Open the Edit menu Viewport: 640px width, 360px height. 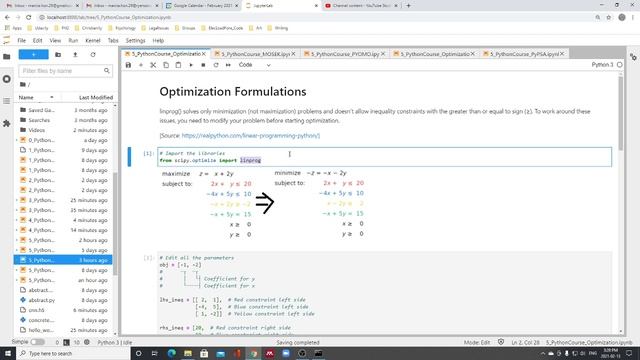tap(38, 40)
